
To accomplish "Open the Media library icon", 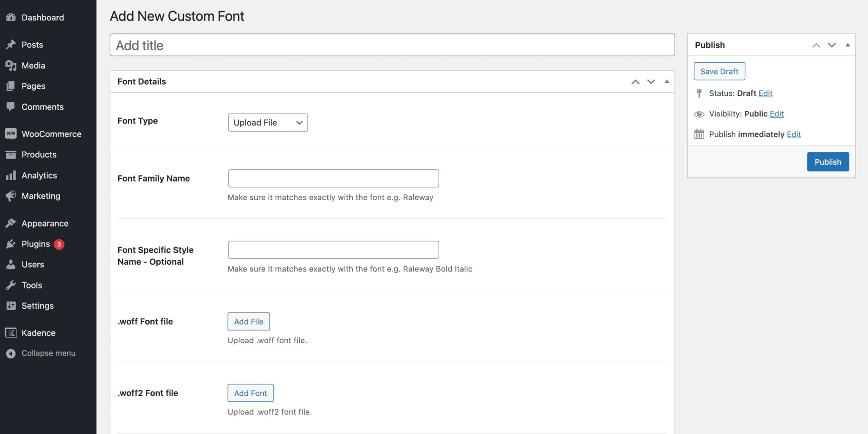I will pyautogui.click(x=11, y=65).
